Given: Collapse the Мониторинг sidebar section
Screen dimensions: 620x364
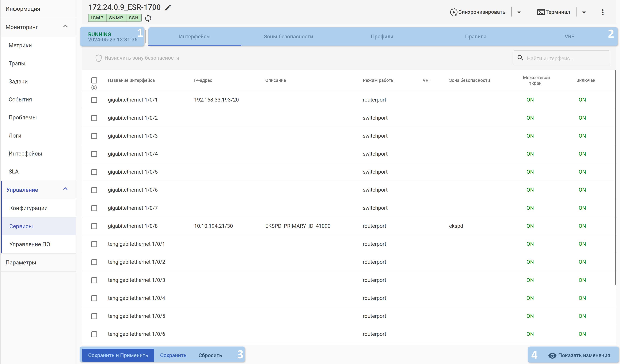Looking at the screenshot, I should coord(65,26).
